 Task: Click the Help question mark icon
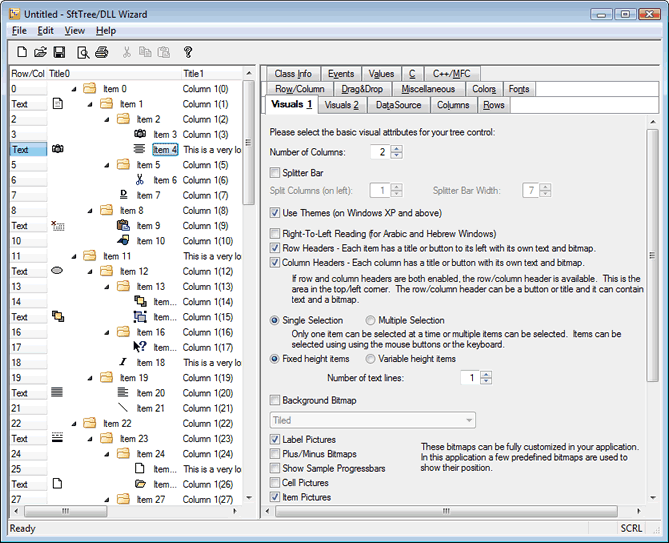click(187, 52)
